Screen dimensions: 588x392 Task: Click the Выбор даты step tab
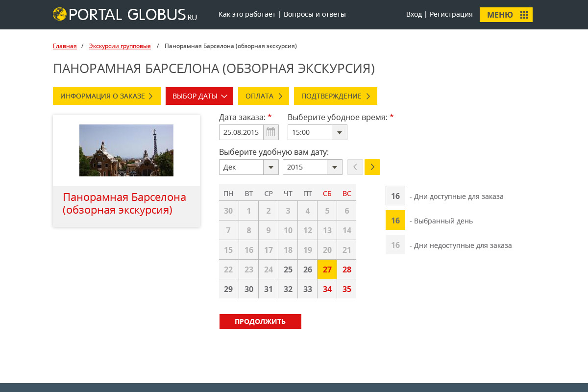tap(199, 96)
